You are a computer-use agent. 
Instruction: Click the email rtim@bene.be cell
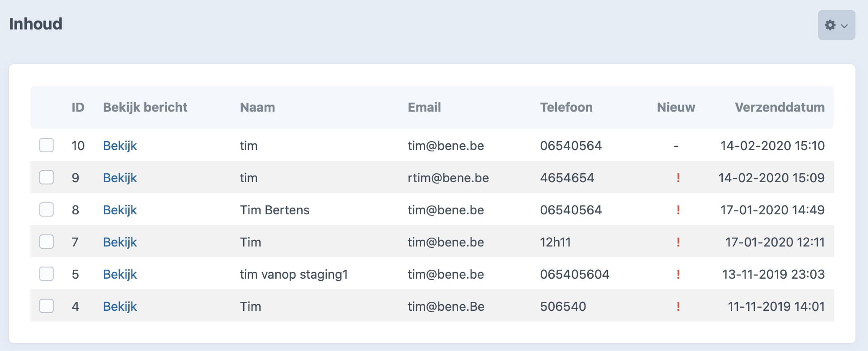[x=448, y=178]
